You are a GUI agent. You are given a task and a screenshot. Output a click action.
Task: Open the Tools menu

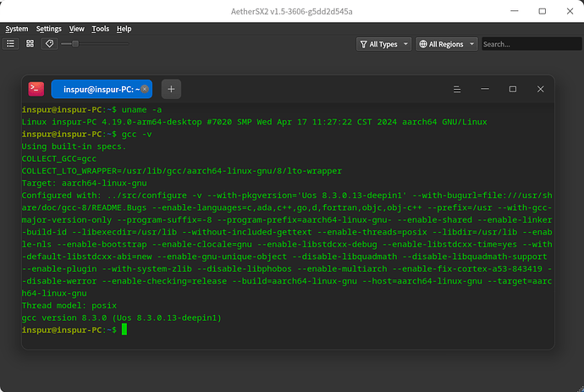[x=101, y=29]
